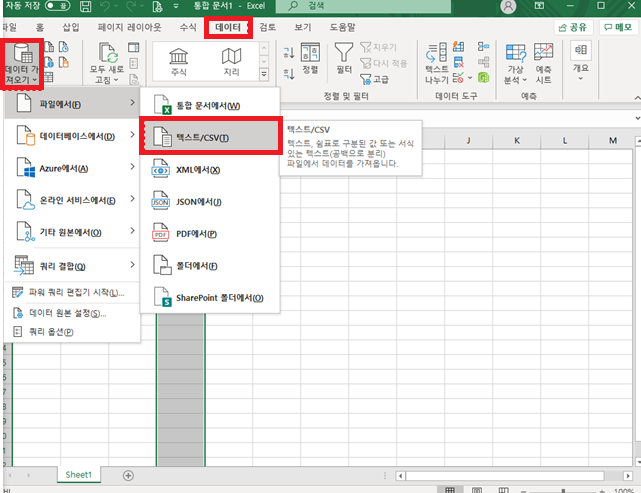641x493 pixels.
Task: Choose 폴더에서 (From Folder)
Action: tap(210, 266)
